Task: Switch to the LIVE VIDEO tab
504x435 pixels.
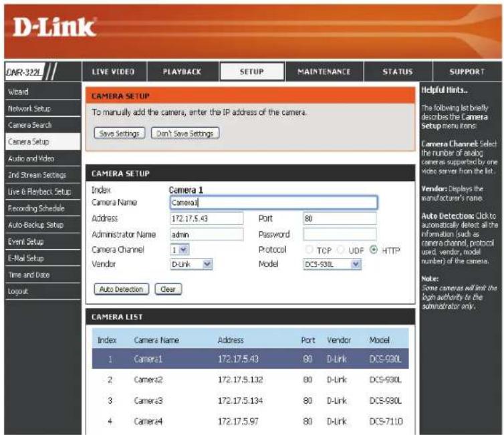Action: tap(114, 71)
